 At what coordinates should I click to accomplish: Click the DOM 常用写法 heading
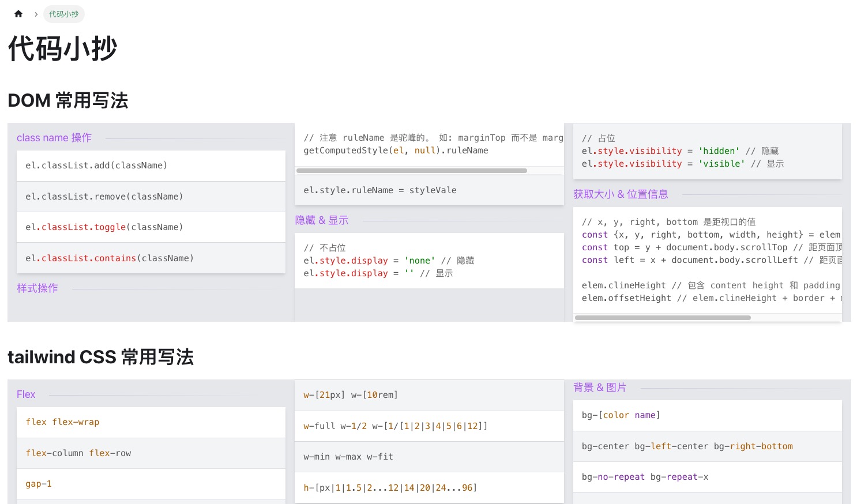point(68,100)
